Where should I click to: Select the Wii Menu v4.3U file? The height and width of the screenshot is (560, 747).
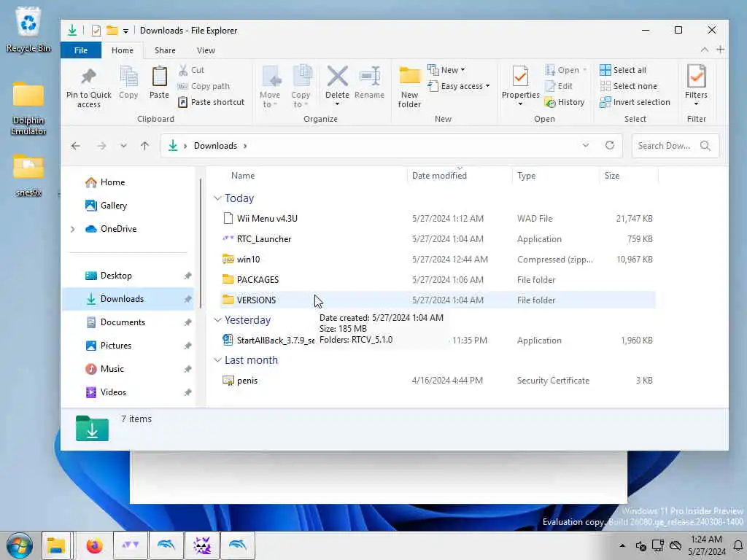pyautogui.click(x=438, y=219)
